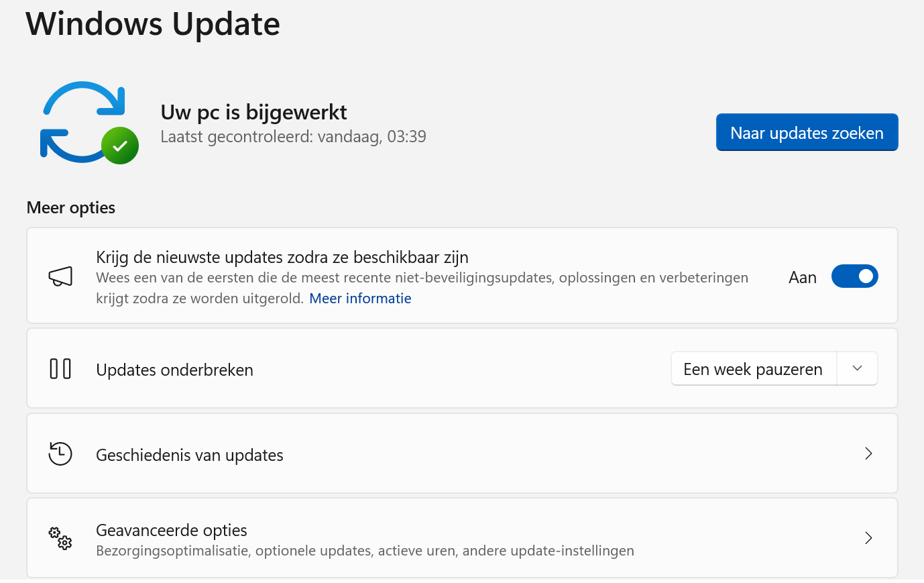Click the Naar updates zoeken button
This screenshot has height=583, width=924.
(807, 132)
